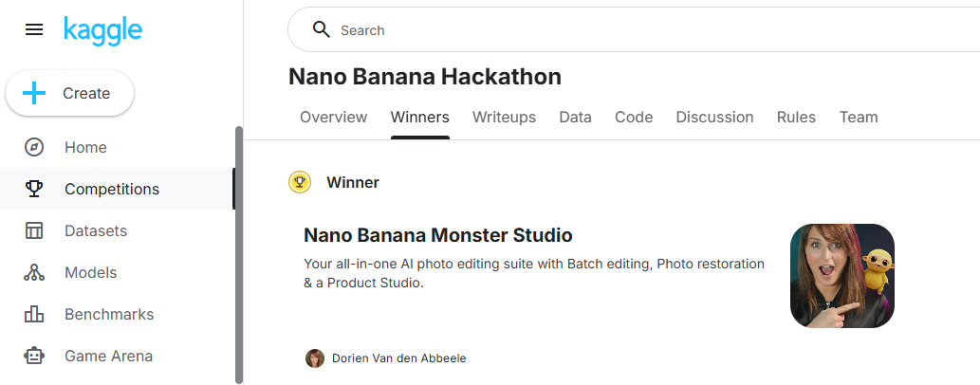Click the sidebar vertical scrollbar
The width and height of the screenshot is (980, 385).
[x=239, y=254]
